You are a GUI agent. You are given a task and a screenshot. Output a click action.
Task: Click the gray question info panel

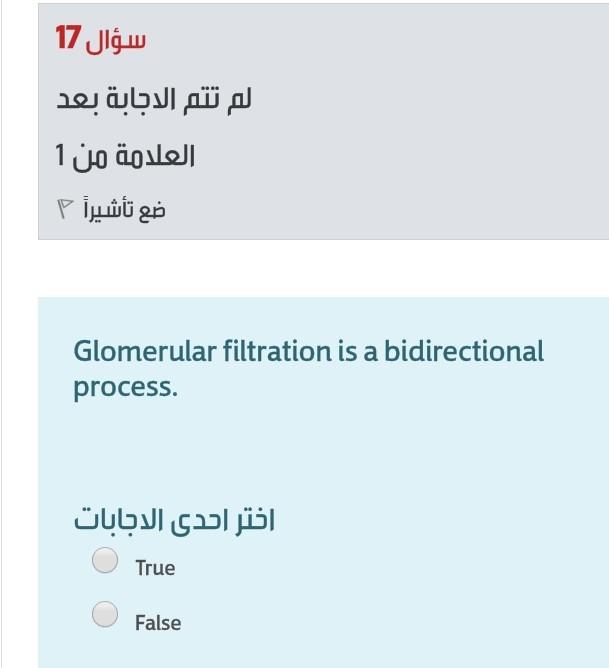[x=324, y=121]
